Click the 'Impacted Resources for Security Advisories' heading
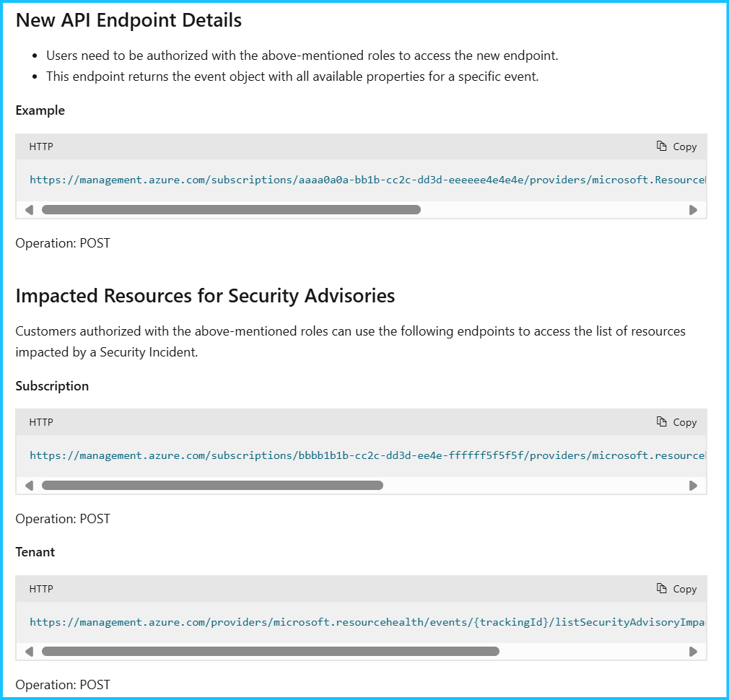 205,296
